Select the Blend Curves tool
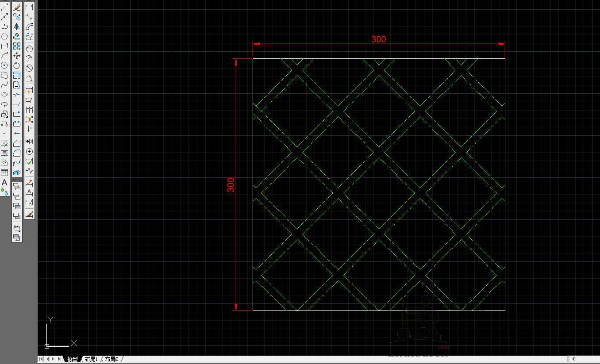This screenshot has width=600, height=364. [x=17, y=163]
